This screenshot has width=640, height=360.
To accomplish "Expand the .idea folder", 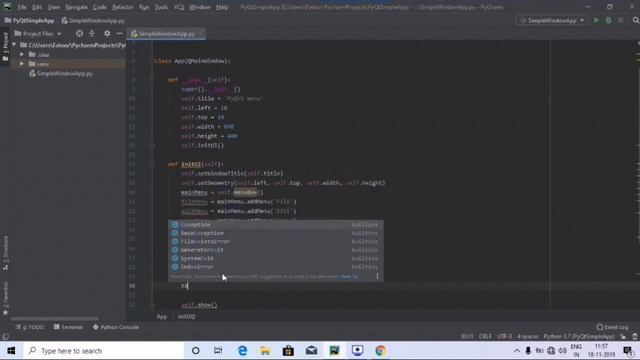I will coord(22,54).
